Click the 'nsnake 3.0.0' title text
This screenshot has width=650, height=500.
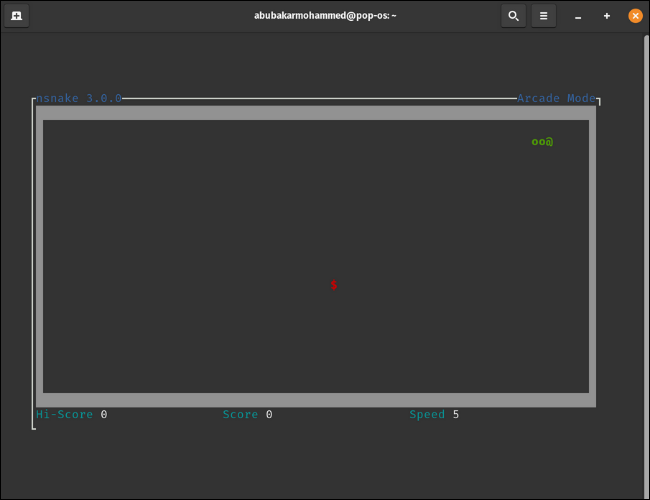point(79,98)
